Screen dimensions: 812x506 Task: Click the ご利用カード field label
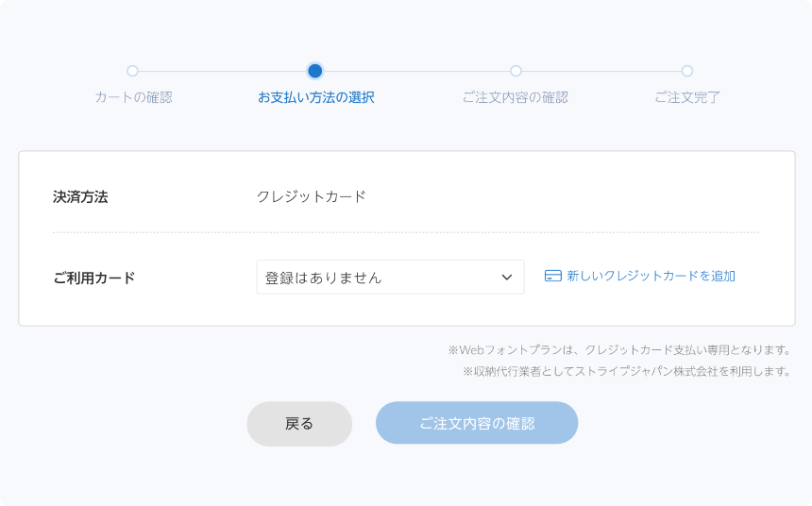[x=94, y=278]
